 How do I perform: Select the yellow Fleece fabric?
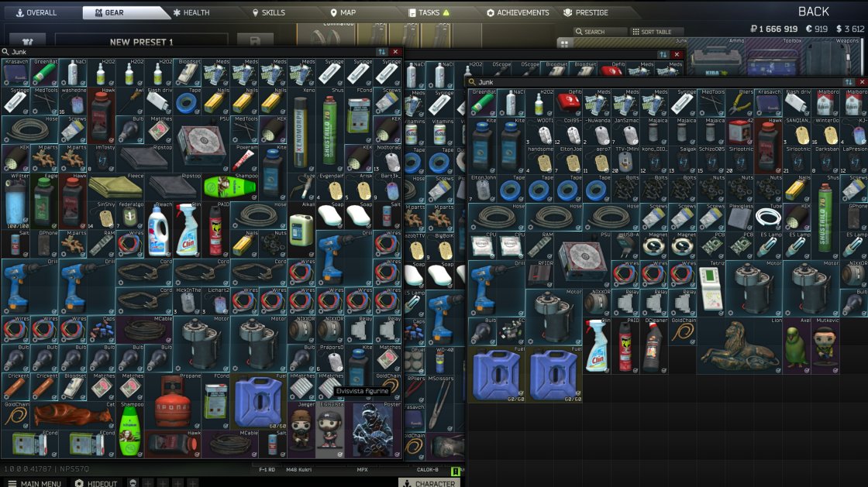pos(115,187)
